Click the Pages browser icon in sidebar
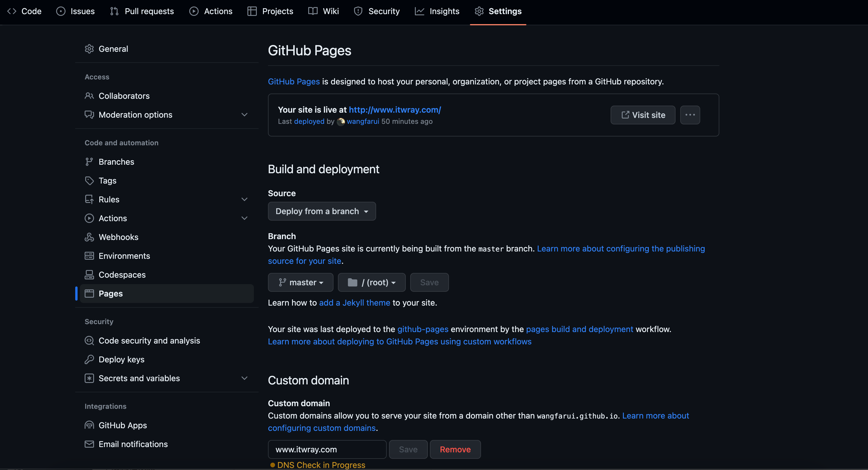This screenshot has width=868, height=470. point(89,294)
